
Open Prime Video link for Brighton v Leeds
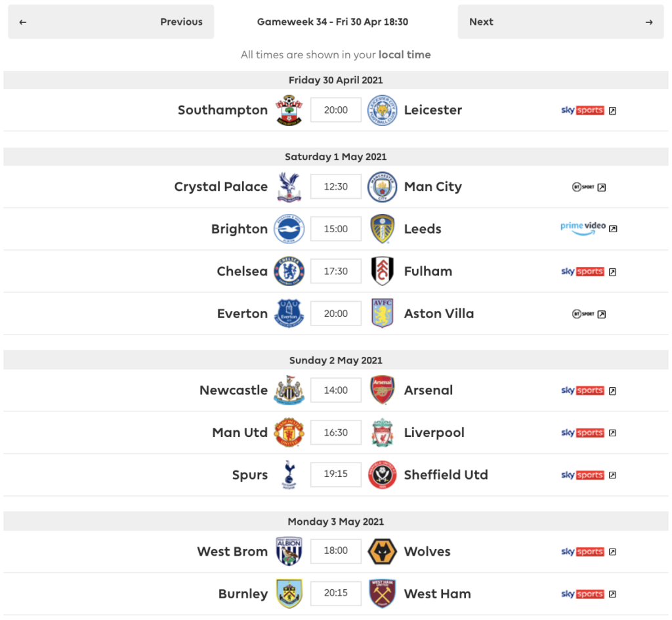point(589,228)
